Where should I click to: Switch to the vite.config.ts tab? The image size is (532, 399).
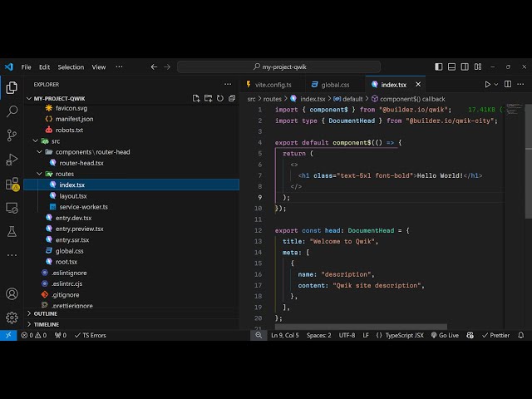pyautogui.click(x=272, y=84)
